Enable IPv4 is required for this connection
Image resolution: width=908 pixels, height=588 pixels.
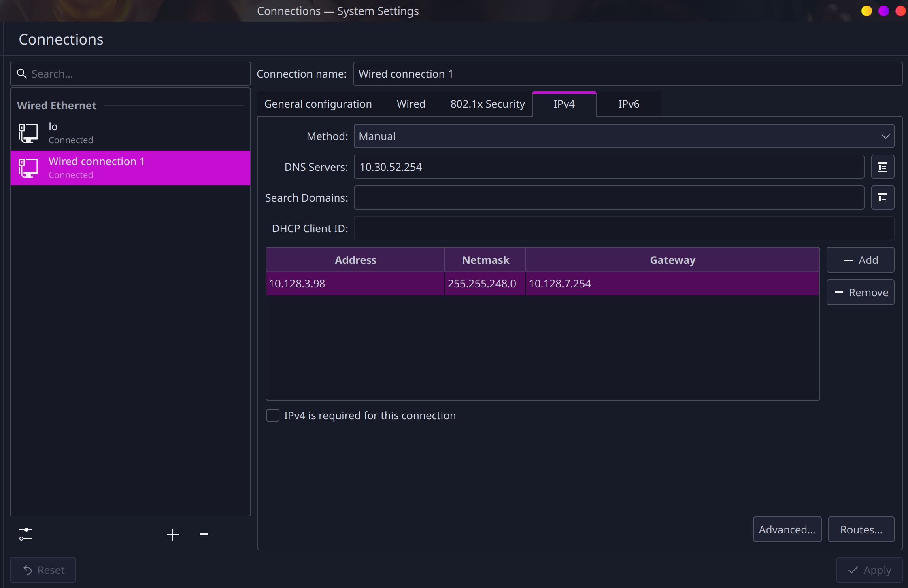273,415
